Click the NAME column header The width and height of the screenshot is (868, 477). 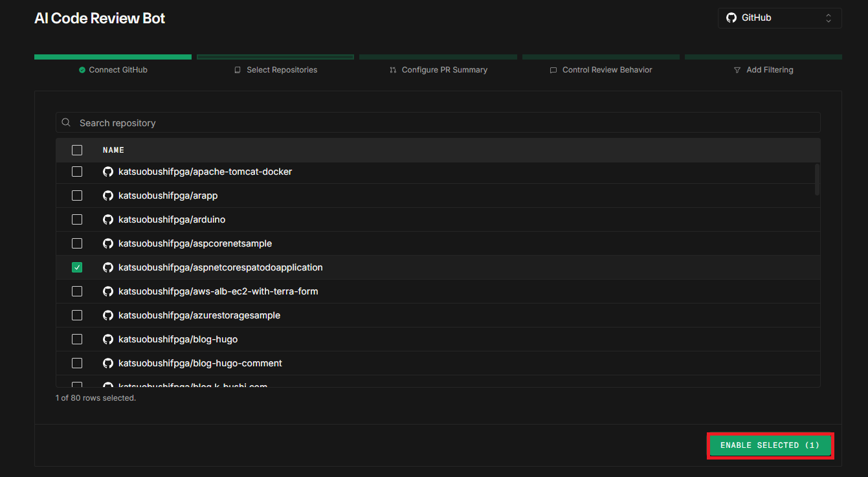click(113, 150)
